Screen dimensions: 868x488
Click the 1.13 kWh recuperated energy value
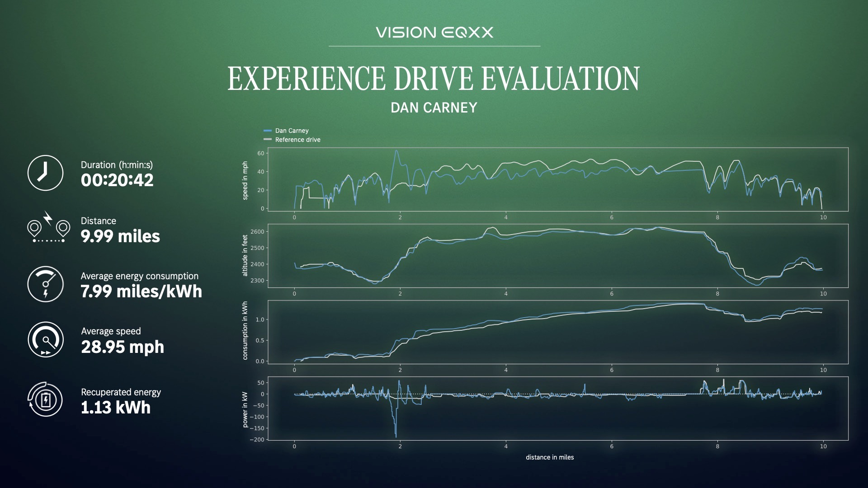(x=116, y=408)
